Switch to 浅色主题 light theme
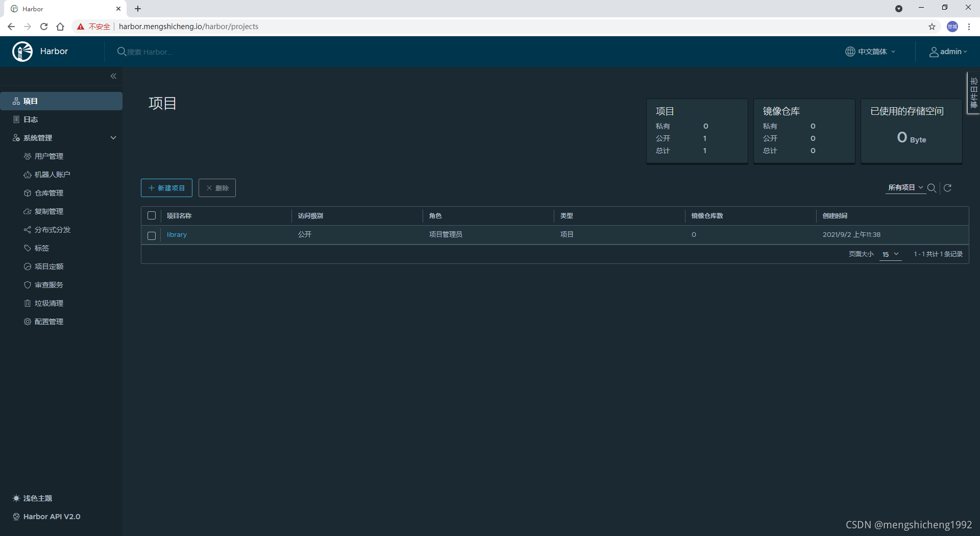980x536 pixels. click(x=33, y=498)
